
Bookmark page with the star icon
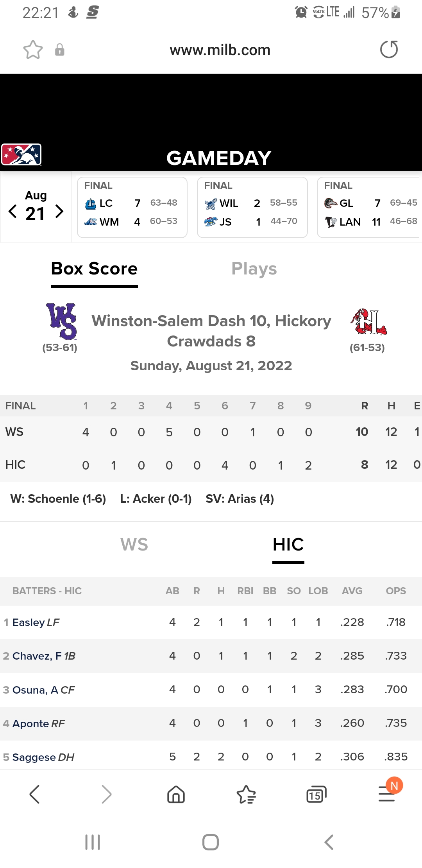pyautogui.click(x=33, y=50)
